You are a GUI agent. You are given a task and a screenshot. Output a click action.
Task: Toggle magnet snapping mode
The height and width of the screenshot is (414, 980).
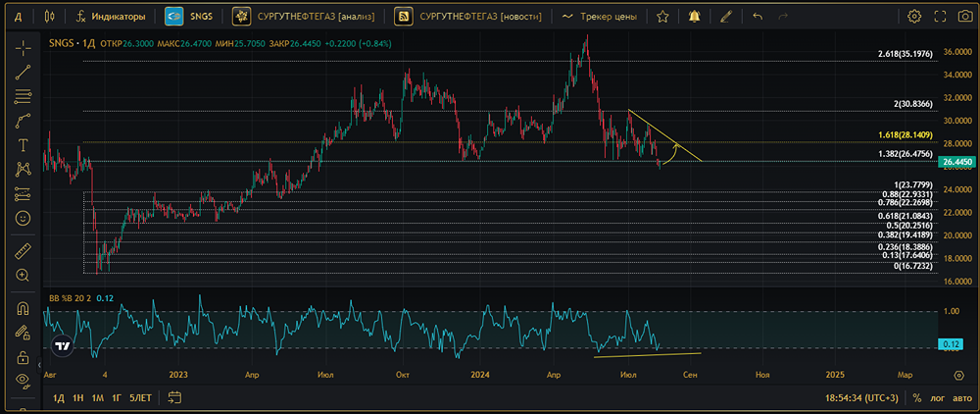pos(24,308)
